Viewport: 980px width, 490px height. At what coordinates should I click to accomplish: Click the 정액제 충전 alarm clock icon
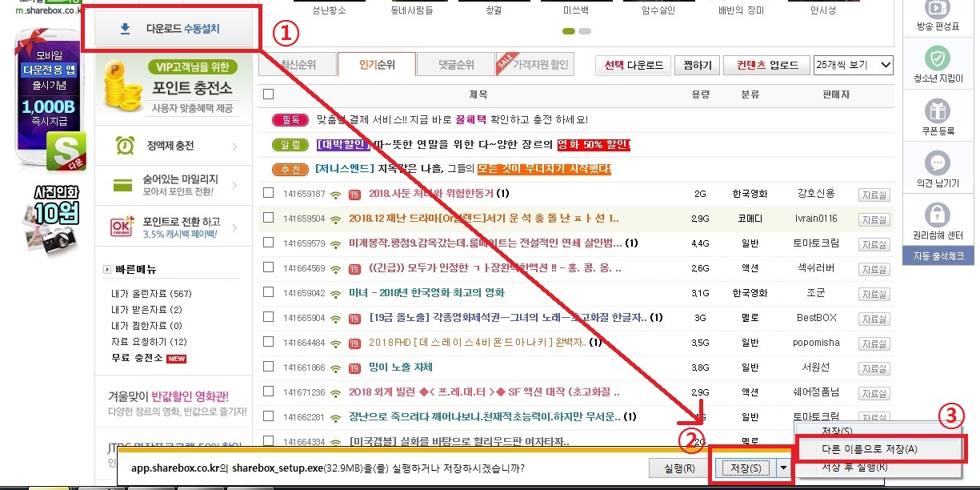coord(125,147)
